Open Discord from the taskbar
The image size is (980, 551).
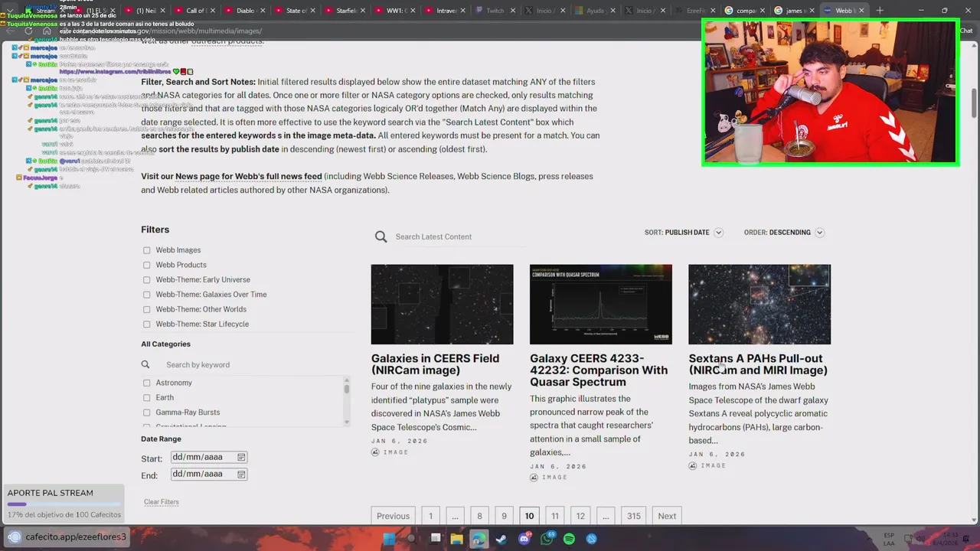click(524, 539)
